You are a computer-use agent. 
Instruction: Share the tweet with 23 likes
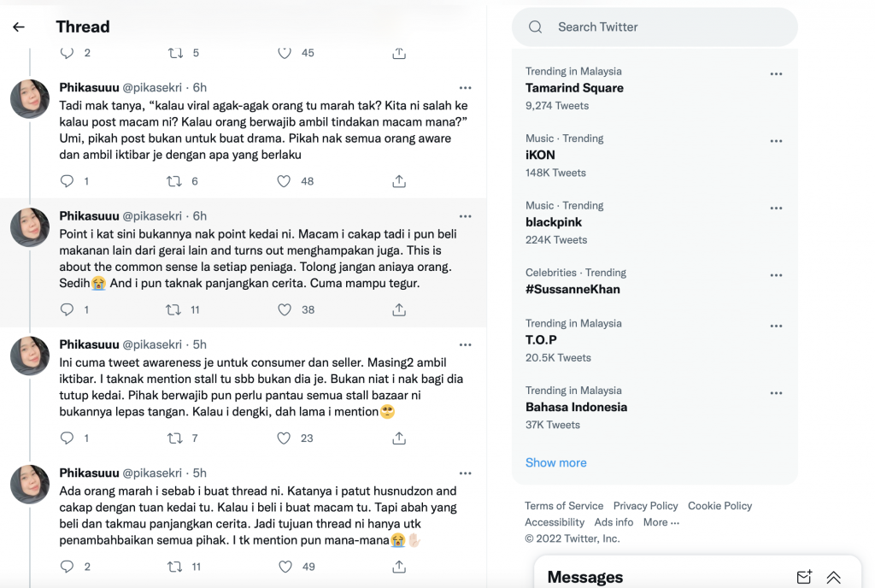[x=399, y=438]
